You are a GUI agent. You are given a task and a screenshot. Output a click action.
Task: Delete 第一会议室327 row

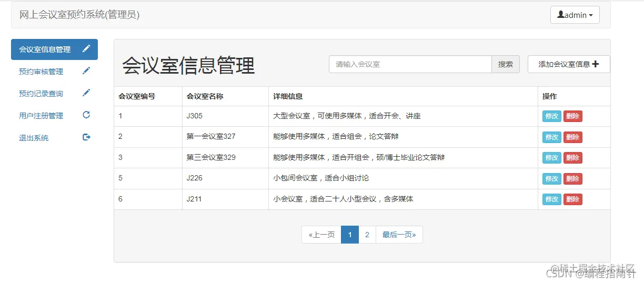[x=573, y=137]
